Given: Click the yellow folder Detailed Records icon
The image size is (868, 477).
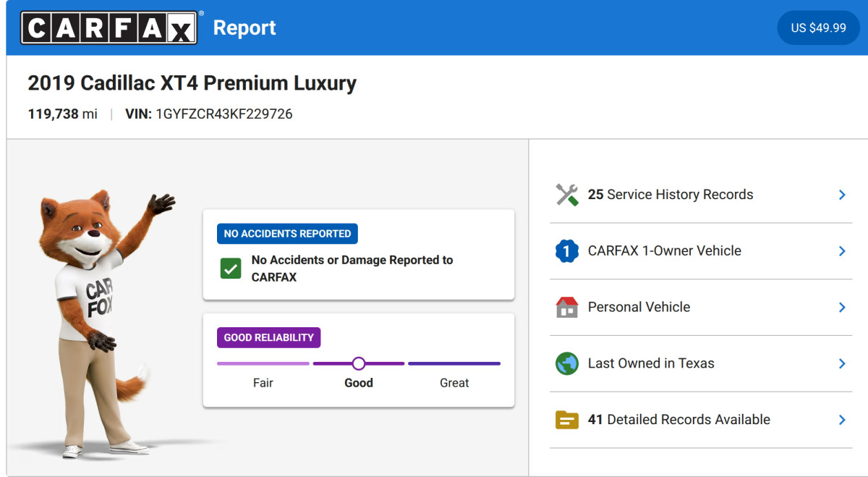Looking at the screenshot, I should (x=567, y=420).
